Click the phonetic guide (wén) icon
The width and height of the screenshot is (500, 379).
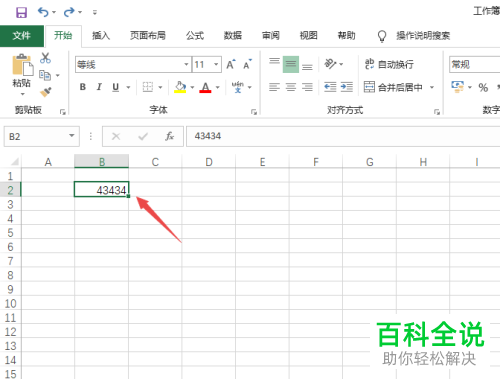click(x=238, y=87)
